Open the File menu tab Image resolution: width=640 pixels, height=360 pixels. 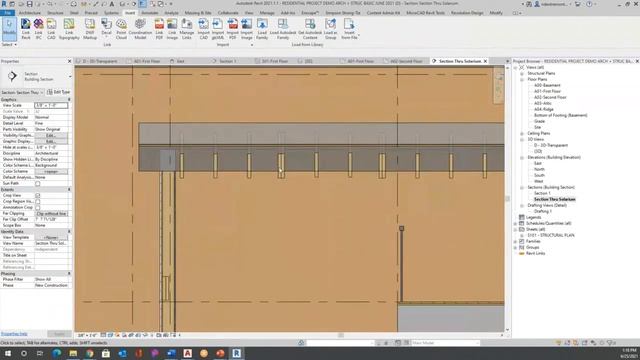click(7, 13)
